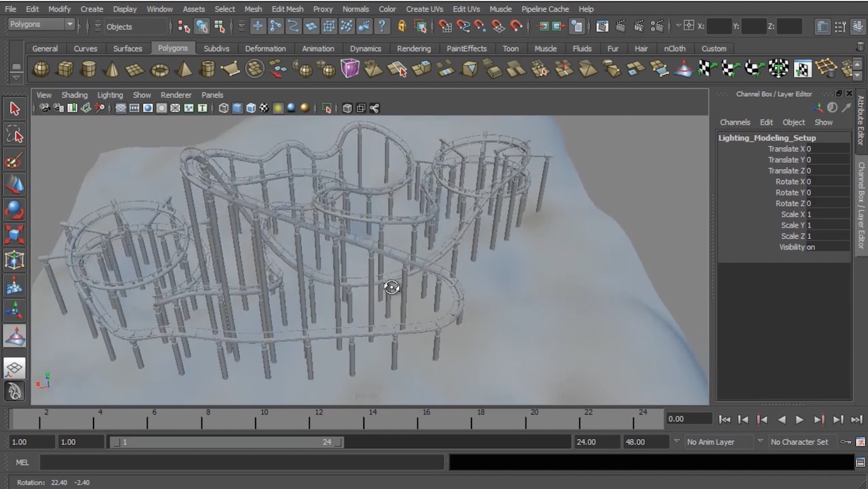The height and width of the screenshot is (489, 868).
Task: Click the polygon cone shelf icon
Action: [x=112, y=69]
